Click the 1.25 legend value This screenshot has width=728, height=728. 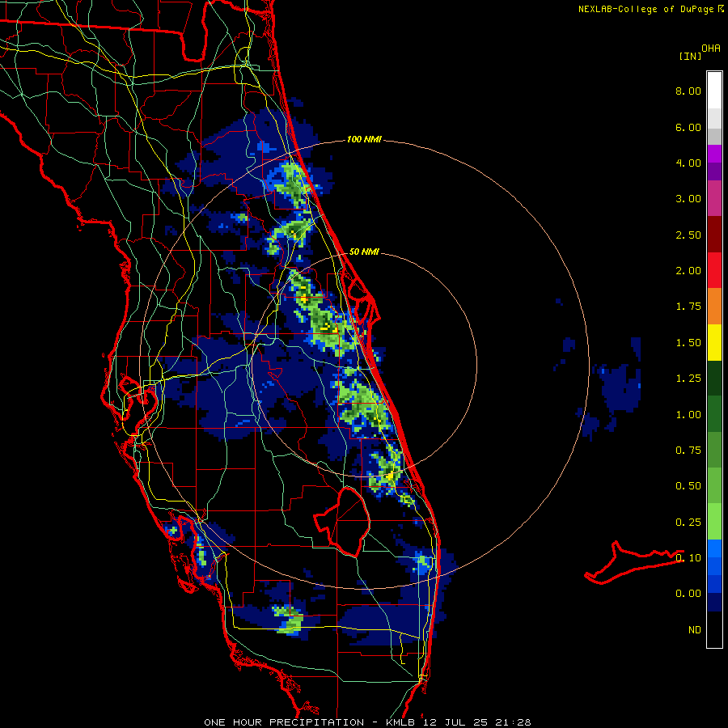pyautogui.click(x=688, y=379)
